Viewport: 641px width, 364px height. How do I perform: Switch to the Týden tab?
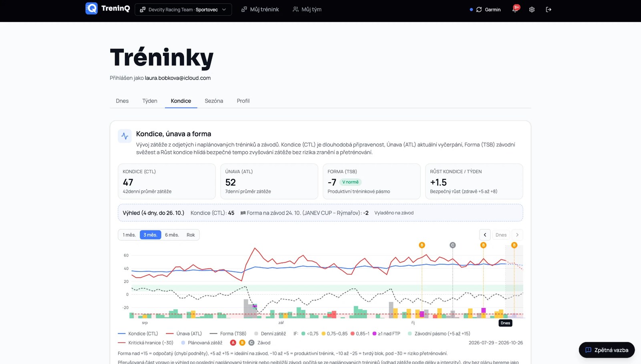(x=150, y=101)
